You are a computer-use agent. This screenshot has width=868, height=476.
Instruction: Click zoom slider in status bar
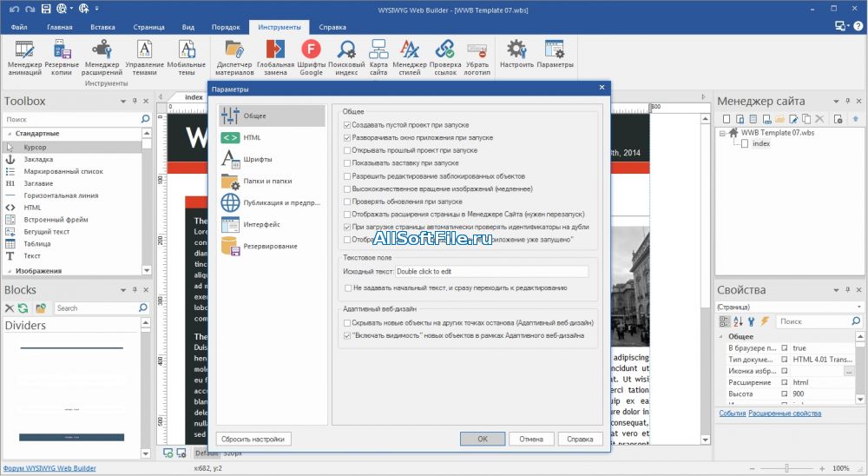pyautogui.click(x=786, y=468)
